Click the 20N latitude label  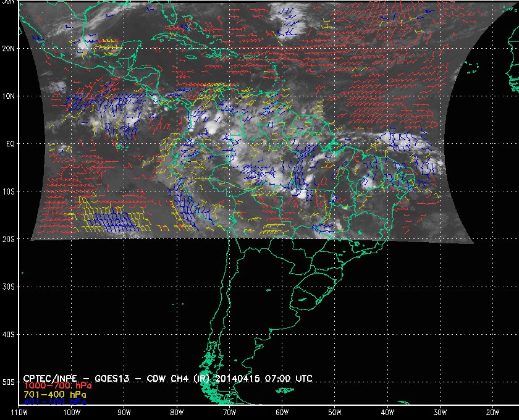click(x=8, y=49)
